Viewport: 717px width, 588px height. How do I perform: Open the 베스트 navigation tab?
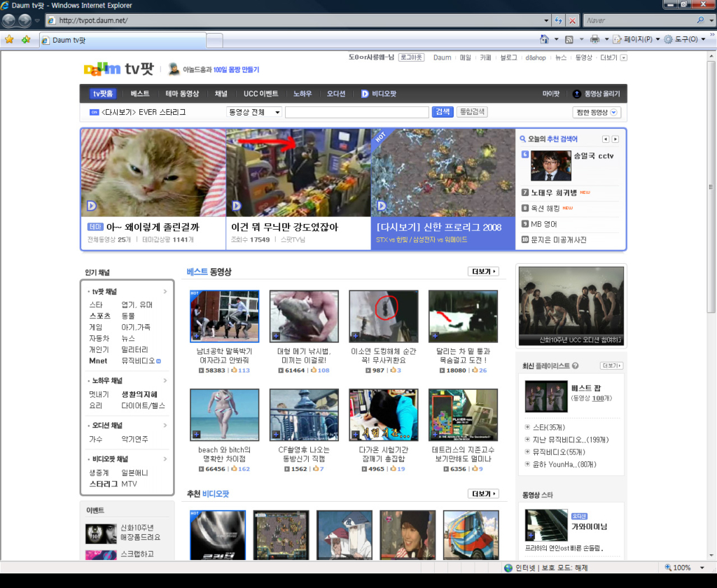coord(140,94)
